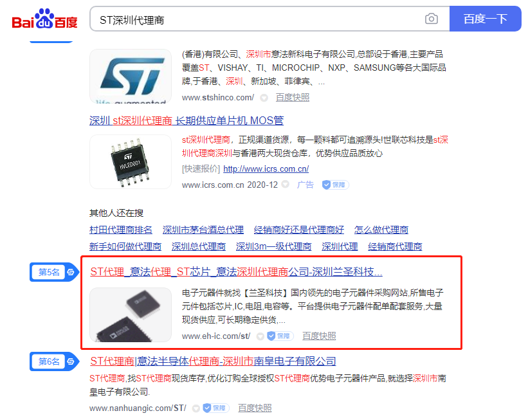Click the rank 6 badge icon
The image size is (528, 420).
(x=71, y=361)
